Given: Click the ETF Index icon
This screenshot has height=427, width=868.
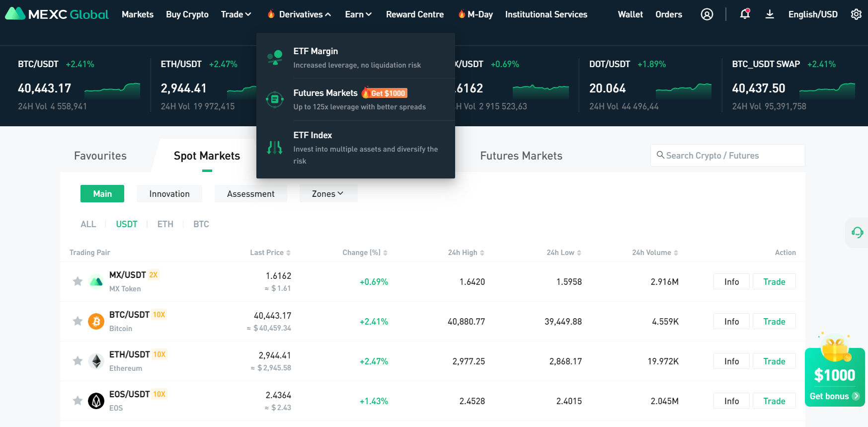Looking at the screenshot, I should click(x=275, y=147).
